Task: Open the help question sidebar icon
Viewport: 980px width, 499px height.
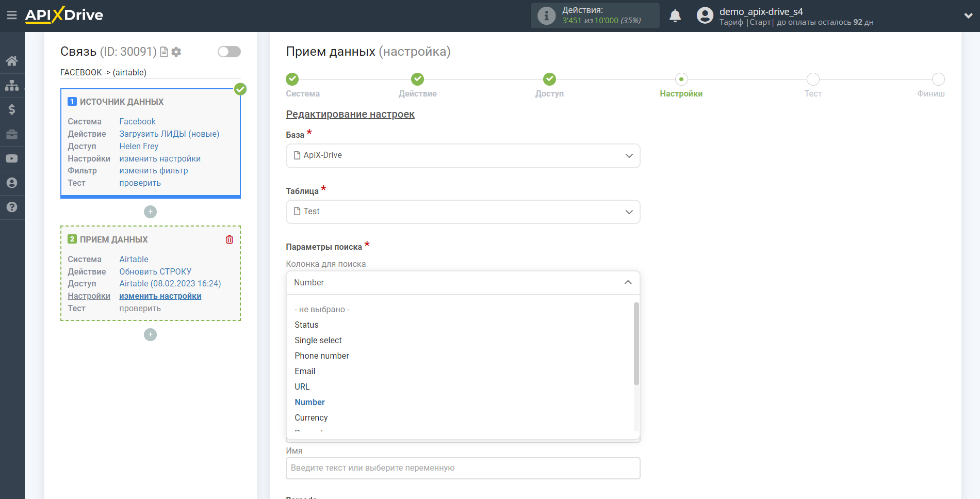Action: (12, 207)
